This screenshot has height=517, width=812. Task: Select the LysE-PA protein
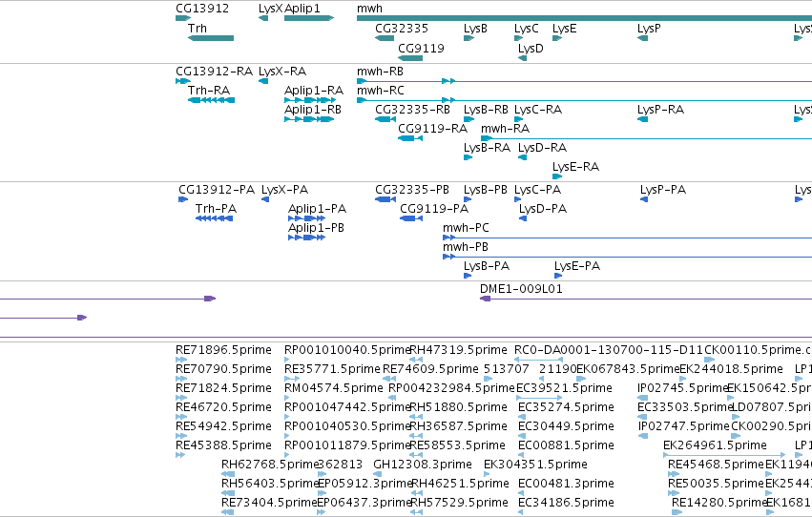(x=577, y=266)
